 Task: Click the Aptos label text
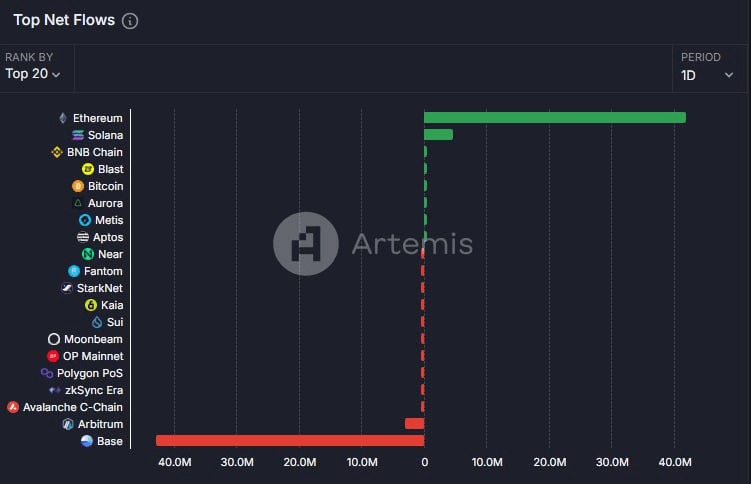[x=108, y=237]
